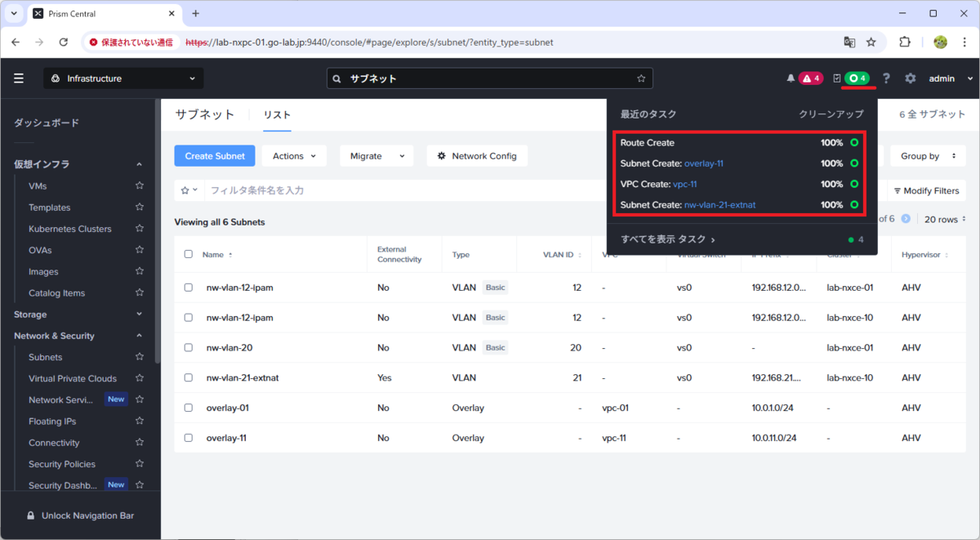Collapse the Network & Security section

(x=139, y=336)
